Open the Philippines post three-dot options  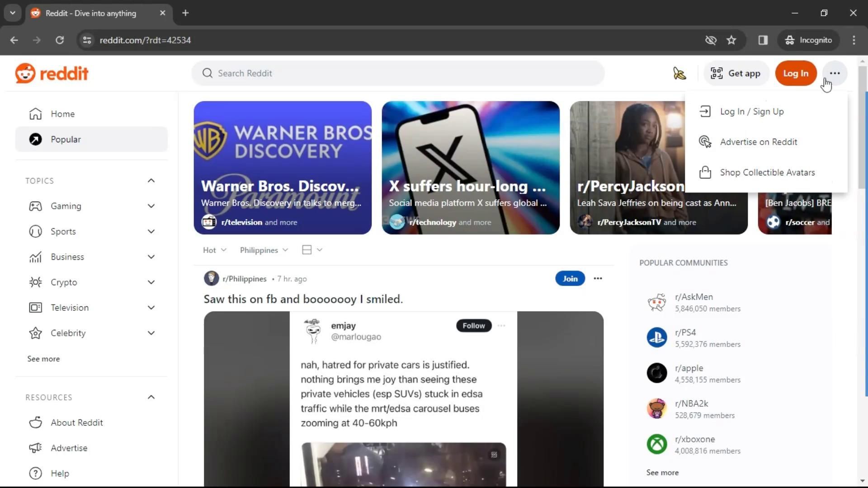pos(598,279)
